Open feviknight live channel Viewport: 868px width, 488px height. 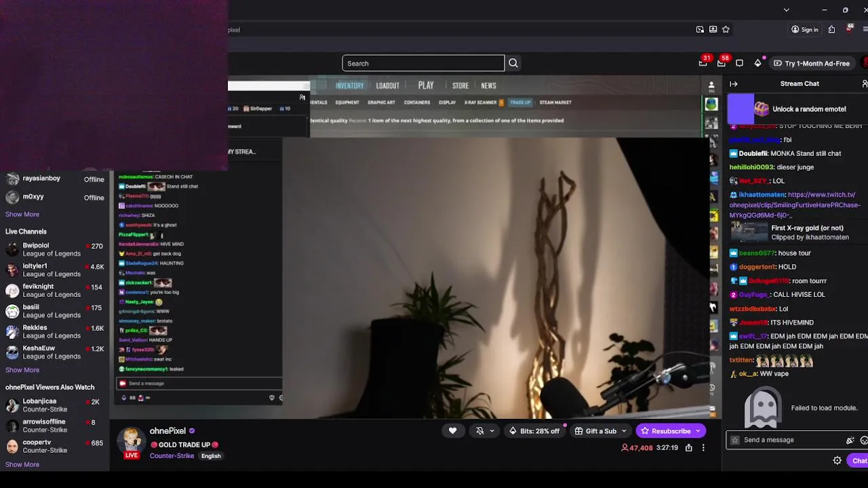(54, 290)
